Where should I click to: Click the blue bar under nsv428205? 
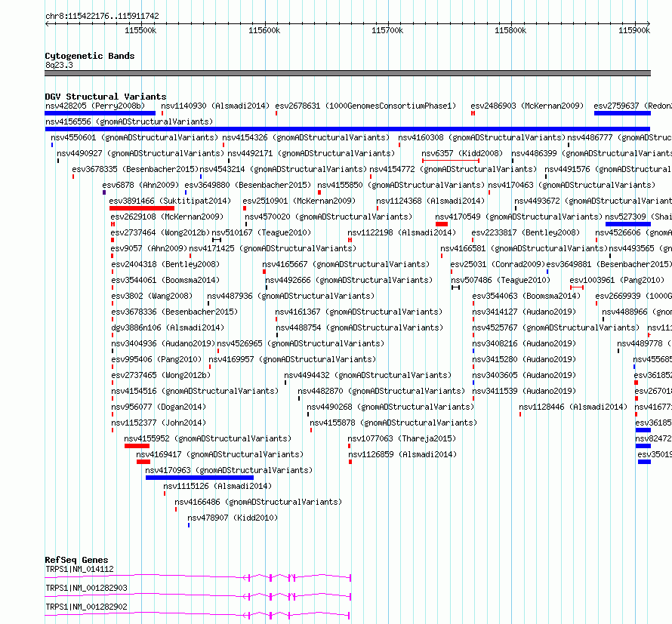click(x=100, y=113)
